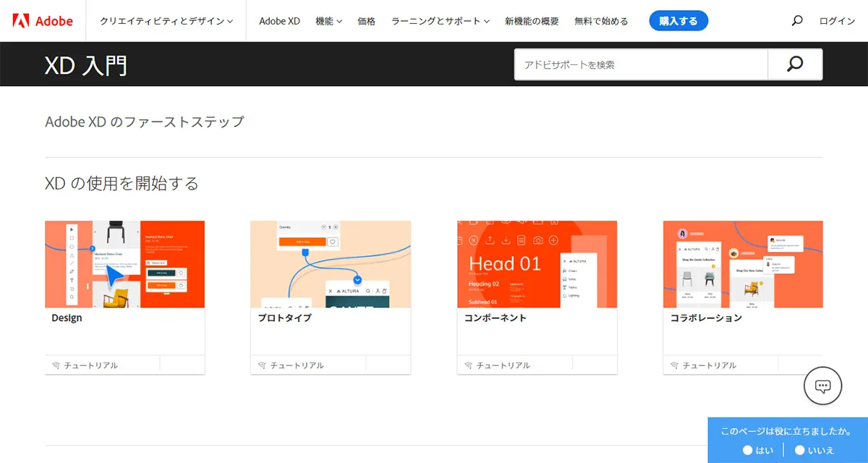Open the 新機能の概要 menu item

(x=532, y=20)
